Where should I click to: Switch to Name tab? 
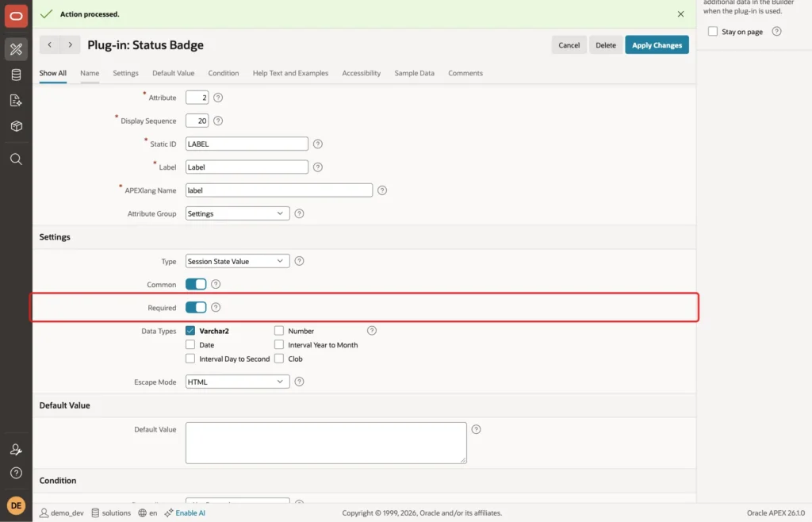click(x=90, y=73)
